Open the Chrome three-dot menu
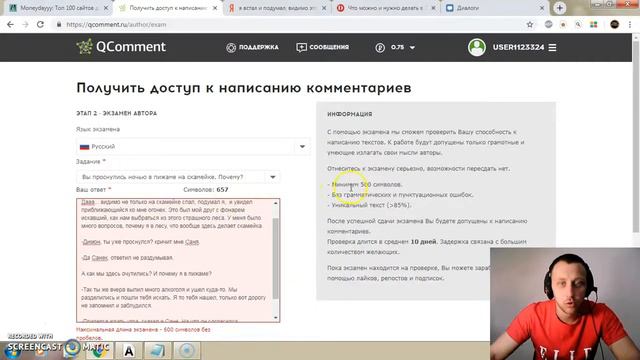This screenshot has width=640, height=360. pyautogui.click(x=630, y=24)
